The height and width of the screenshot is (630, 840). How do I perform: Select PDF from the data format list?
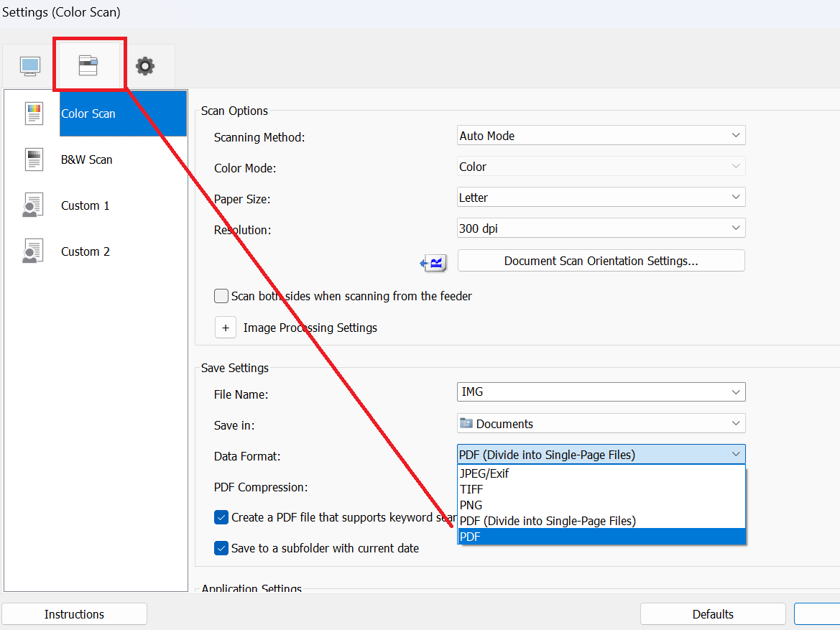coord(601,537)
